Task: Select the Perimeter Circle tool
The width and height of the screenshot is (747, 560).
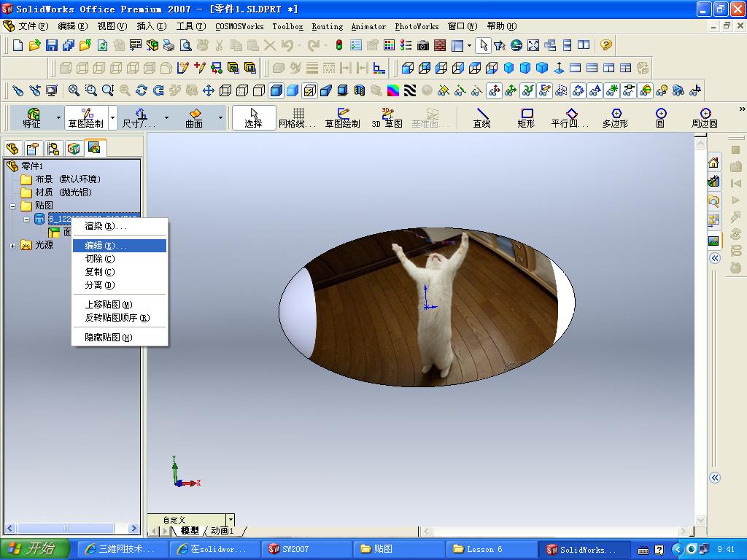Action: coord(705,117)
